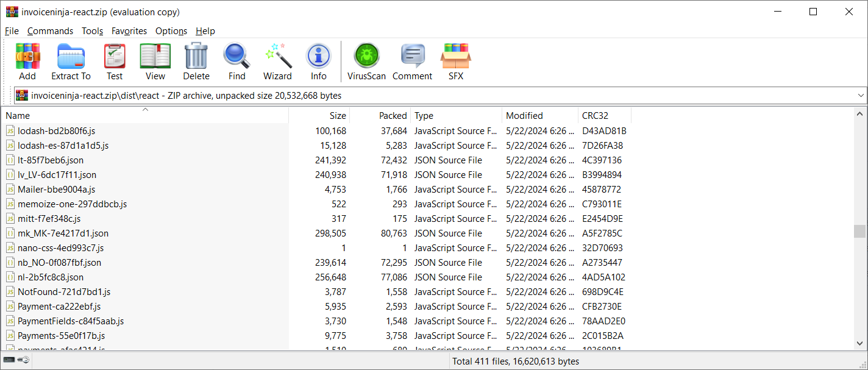Open the Help menu
The width and height of the screenshot is (868, 370).
[x=205, y=31]
